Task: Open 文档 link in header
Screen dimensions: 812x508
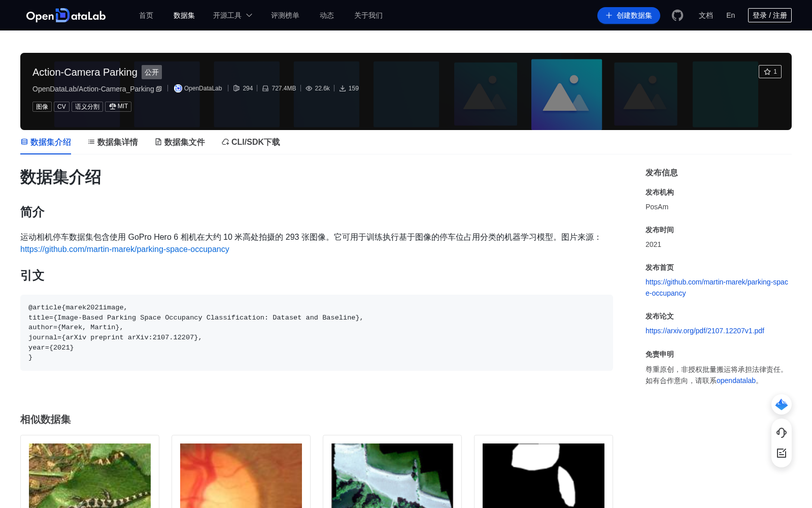Action: click(706, 15)
